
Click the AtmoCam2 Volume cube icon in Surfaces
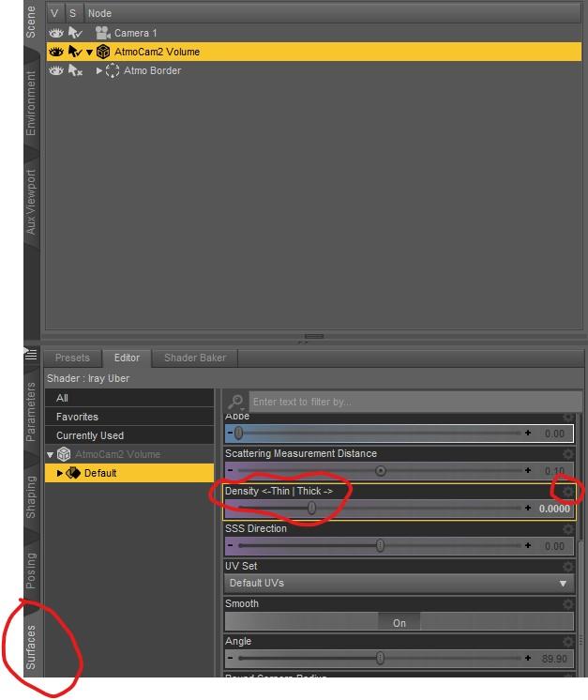(64, 454)
